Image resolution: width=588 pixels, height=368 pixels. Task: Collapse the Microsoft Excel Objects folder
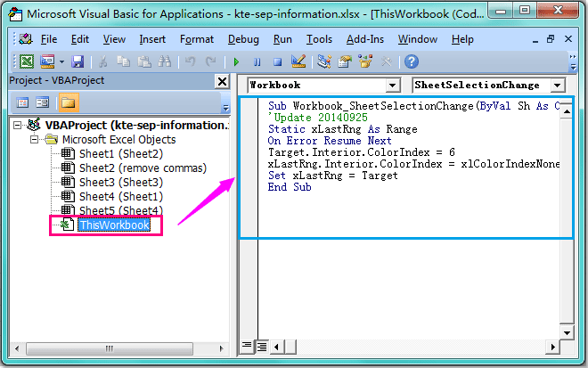(x=35, y=140)
